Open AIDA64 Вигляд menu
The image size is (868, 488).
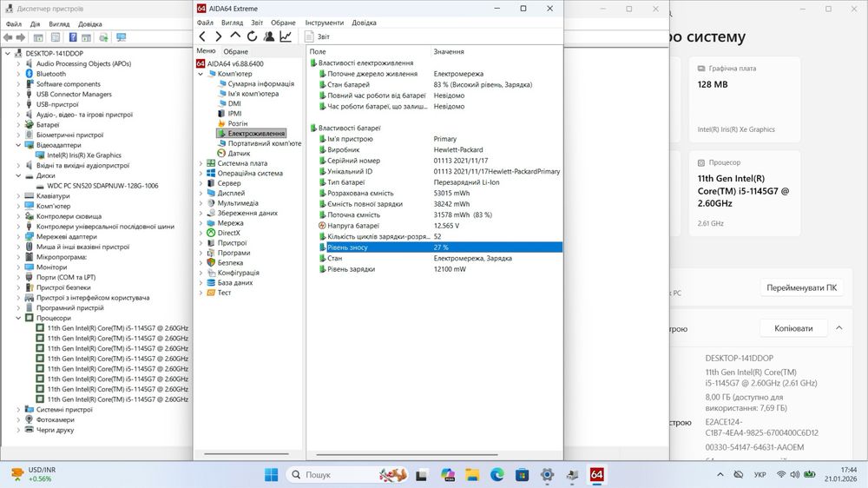(232, 23)
